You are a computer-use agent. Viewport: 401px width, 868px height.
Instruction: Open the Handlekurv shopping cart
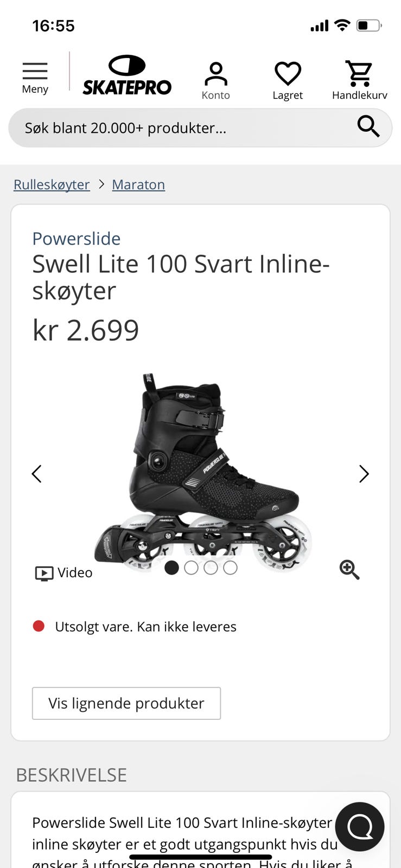coord(359,81)
